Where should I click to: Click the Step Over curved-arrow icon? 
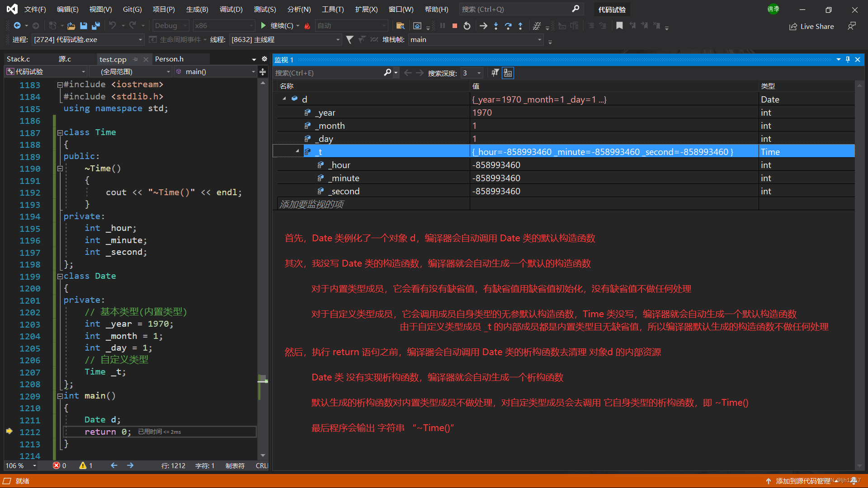click(x=508, y=26)
